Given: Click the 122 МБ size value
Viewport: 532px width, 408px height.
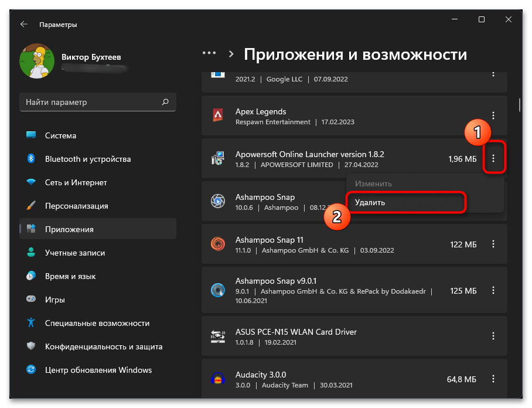Looking at the screenshot, I should (463, 244).
